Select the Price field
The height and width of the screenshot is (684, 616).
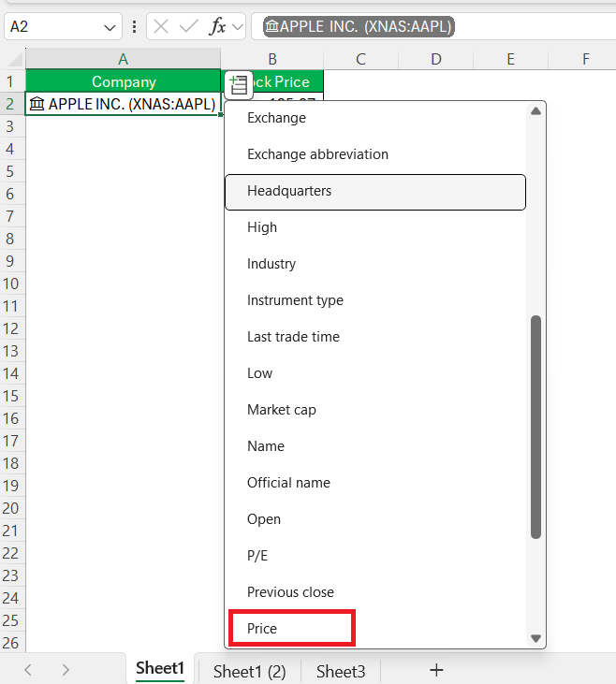[x=375, y=629]
